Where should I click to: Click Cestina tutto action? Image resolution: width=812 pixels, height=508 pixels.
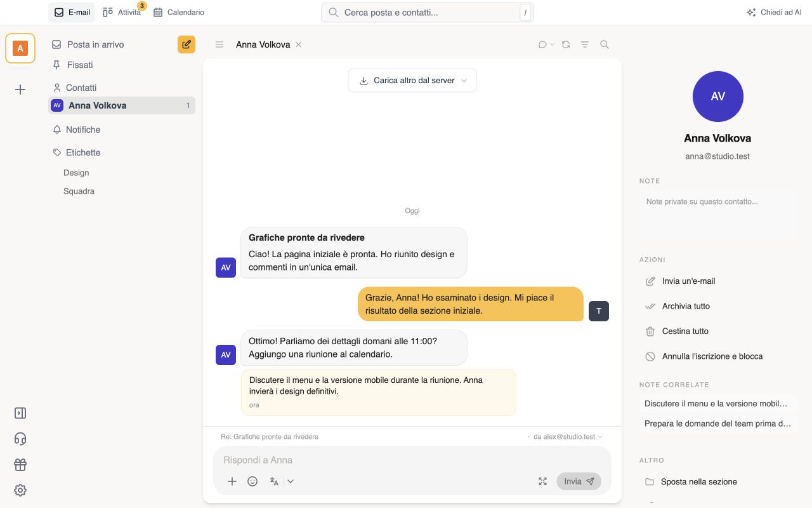coord(718,331)
